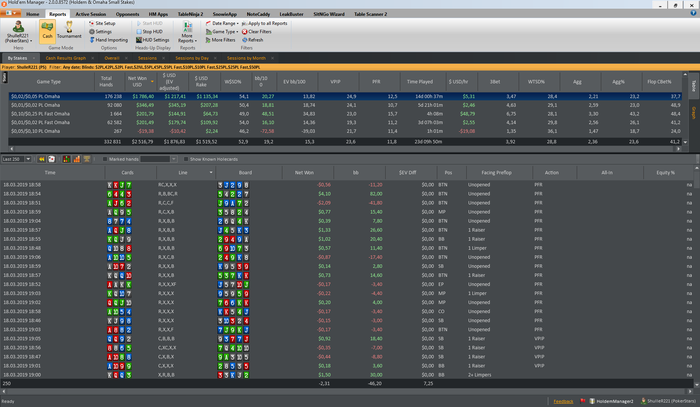Close the Sessions by Month tab
This screenshot has width=700, height=407.
coord(272,58)
